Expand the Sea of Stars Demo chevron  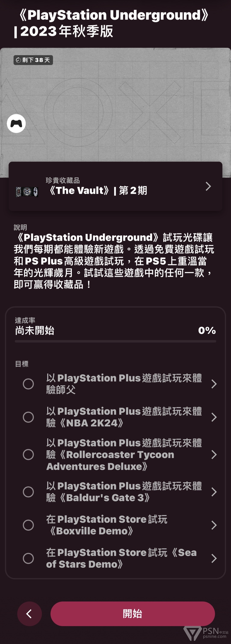click(x=214, y=558)
